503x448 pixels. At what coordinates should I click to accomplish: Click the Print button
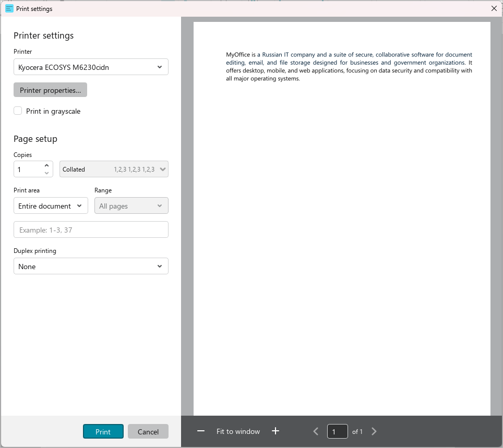(103, 431)
